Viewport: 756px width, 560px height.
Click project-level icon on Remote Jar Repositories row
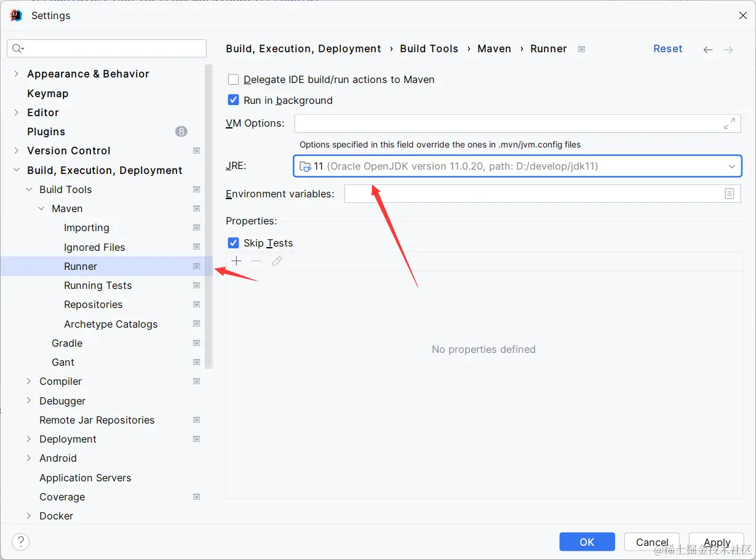[x=197, y=420]
